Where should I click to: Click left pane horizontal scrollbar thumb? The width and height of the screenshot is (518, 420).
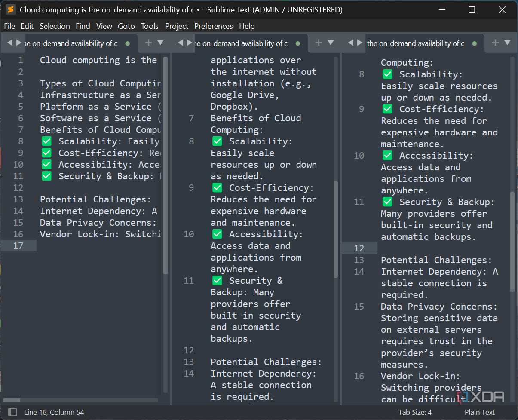pyautogui.click(x=12, y=400)
